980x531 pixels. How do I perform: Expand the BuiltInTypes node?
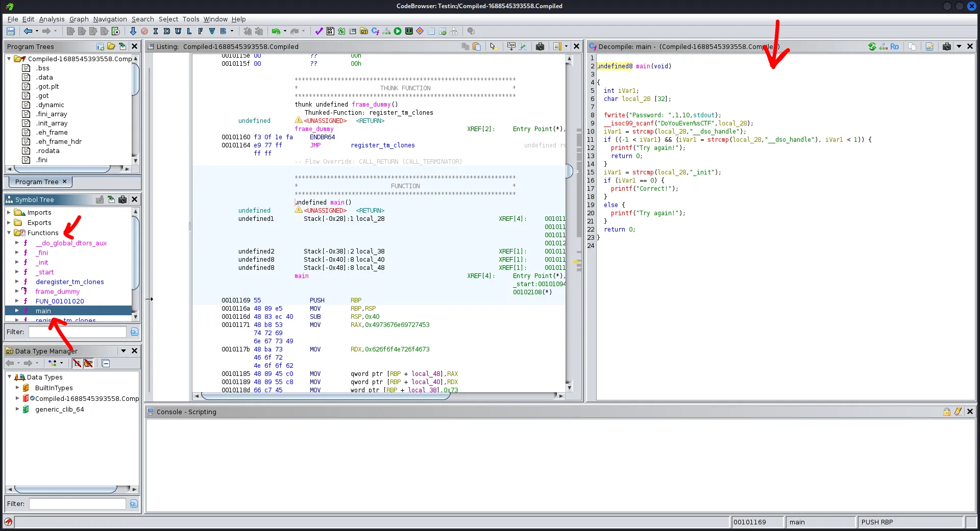[17, 388]
